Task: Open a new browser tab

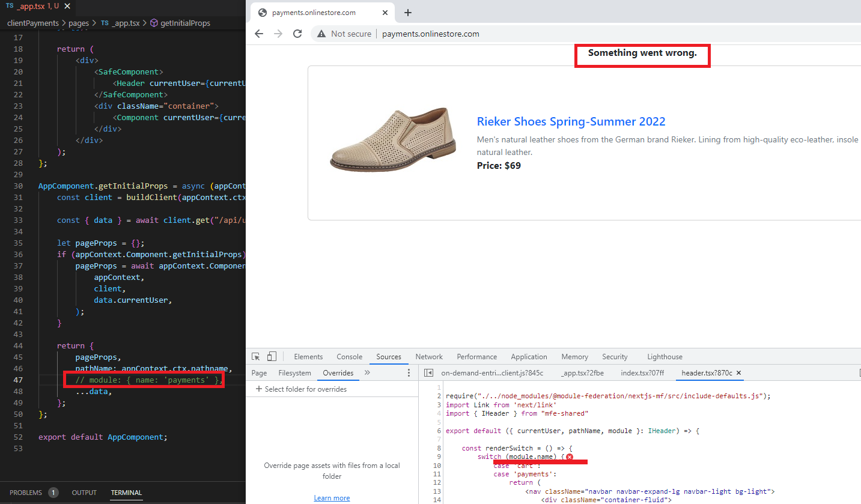Action: tap(407, 13)
